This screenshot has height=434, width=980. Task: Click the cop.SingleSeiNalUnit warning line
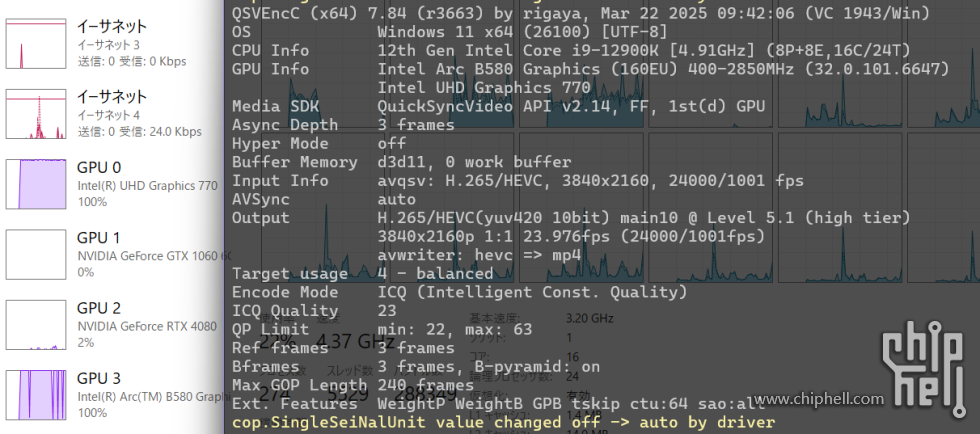pyautogui.click(x=503, y=423)
